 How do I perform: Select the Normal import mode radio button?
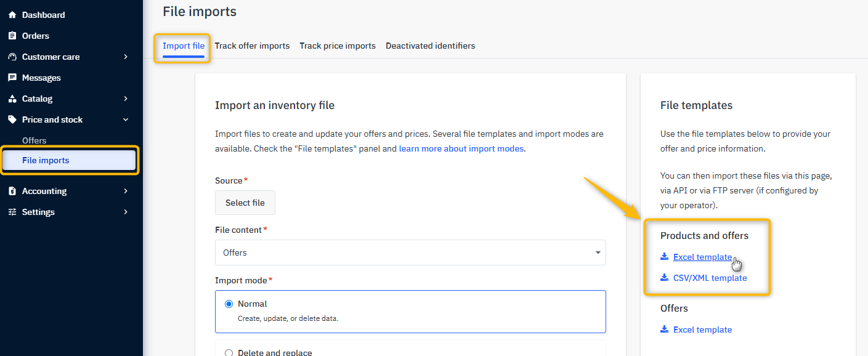click(229, 304)
